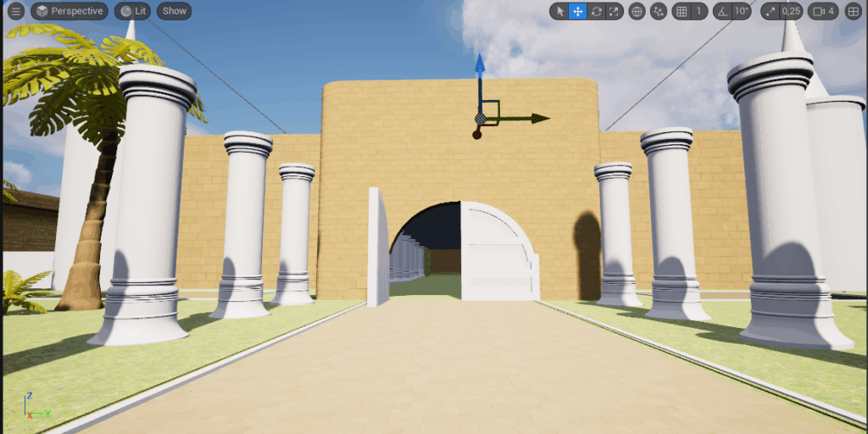The height and width of the screenshot is (434, 868).
Task: Open the rotation snap 10° value
Action: click(x=742, y=11)
